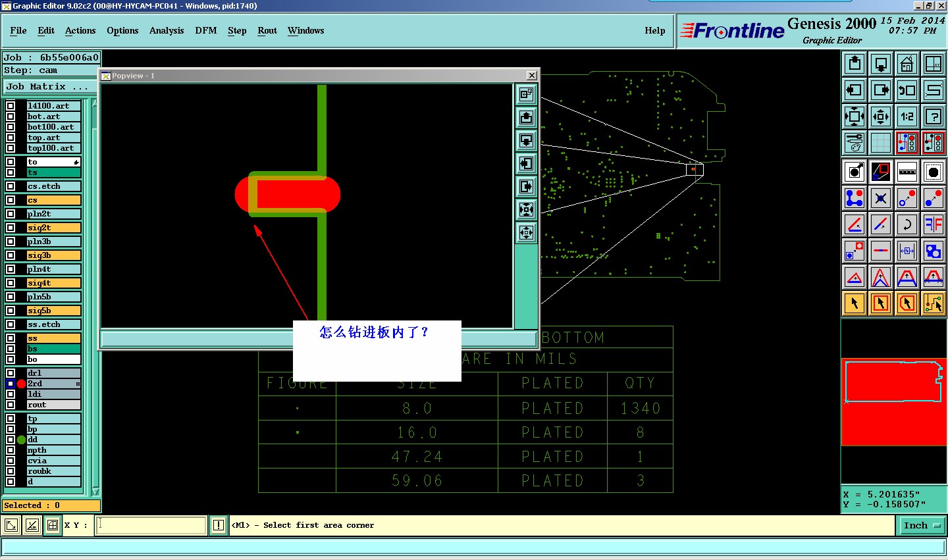Toggle the grid display icon

(881, 143)
